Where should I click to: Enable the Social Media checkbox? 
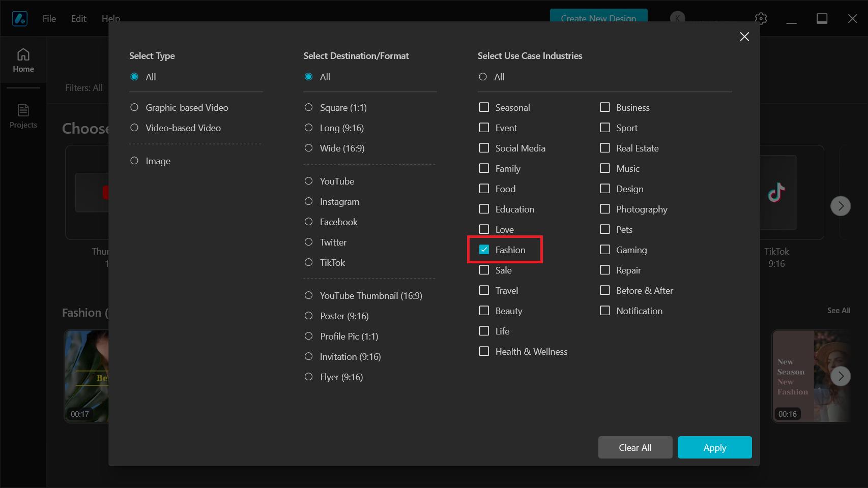point(484,148)
